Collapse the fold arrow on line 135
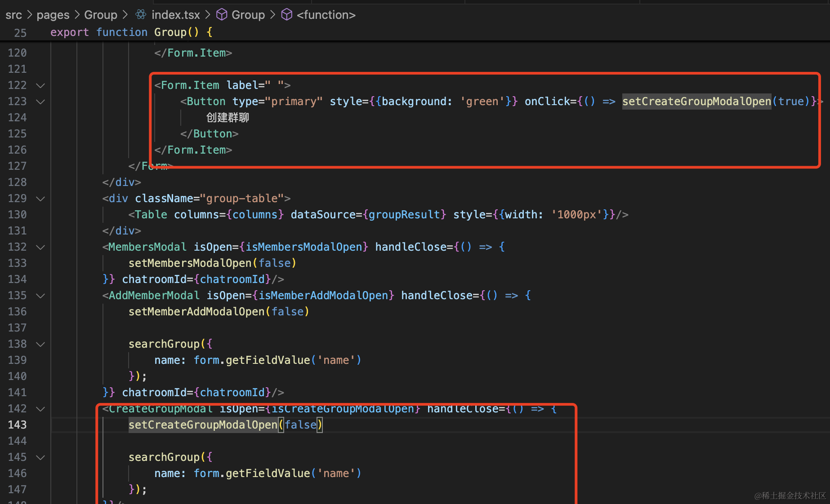The image size is (830, 504). pos(40,296)
